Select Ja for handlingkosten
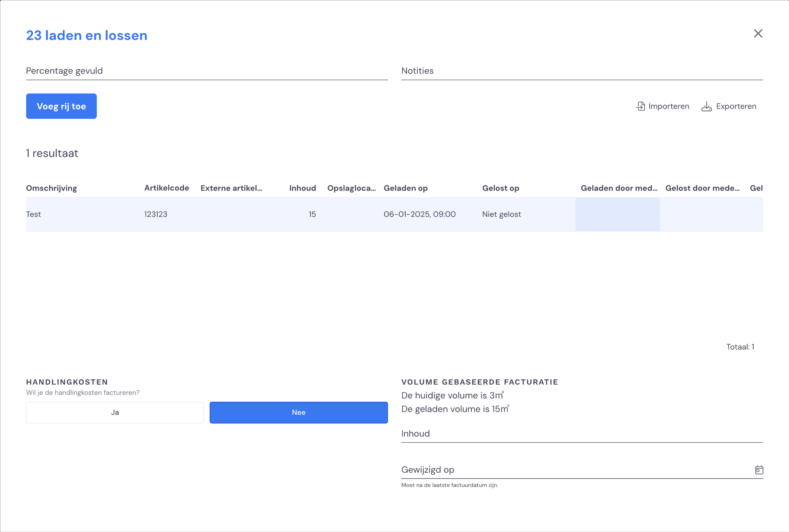The height and width of the screenshot is (532, 789). tap(115, 412)
